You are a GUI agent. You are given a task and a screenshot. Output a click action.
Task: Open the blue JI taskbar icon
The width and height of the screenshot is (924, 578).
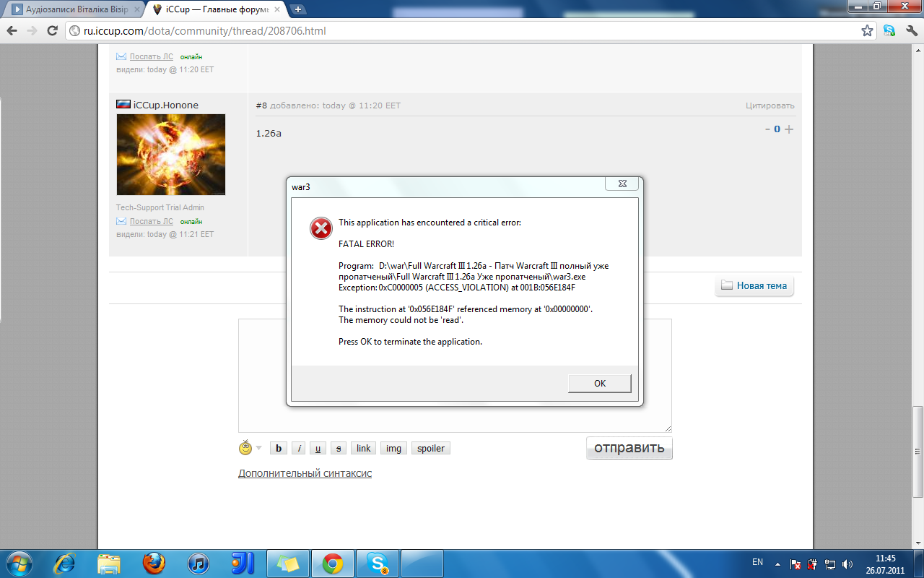pyautogui.click(x=243, y=563)
